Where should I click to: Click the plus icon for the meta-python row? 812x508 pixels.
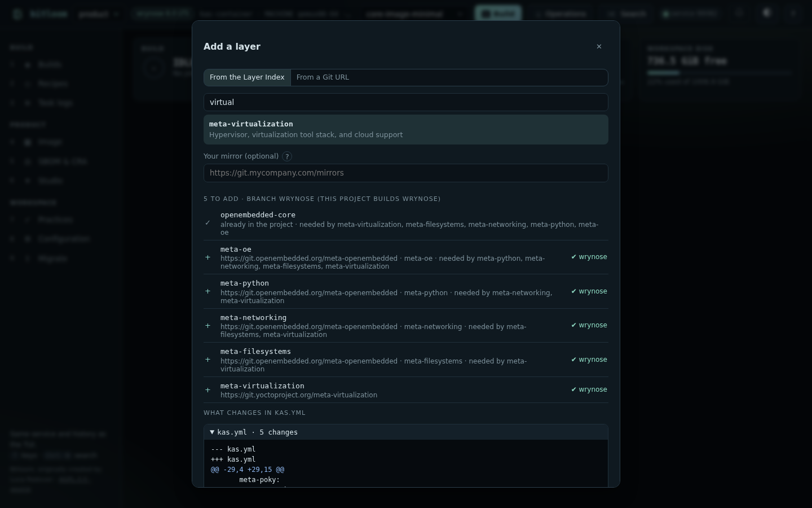[x=208, y=291]
